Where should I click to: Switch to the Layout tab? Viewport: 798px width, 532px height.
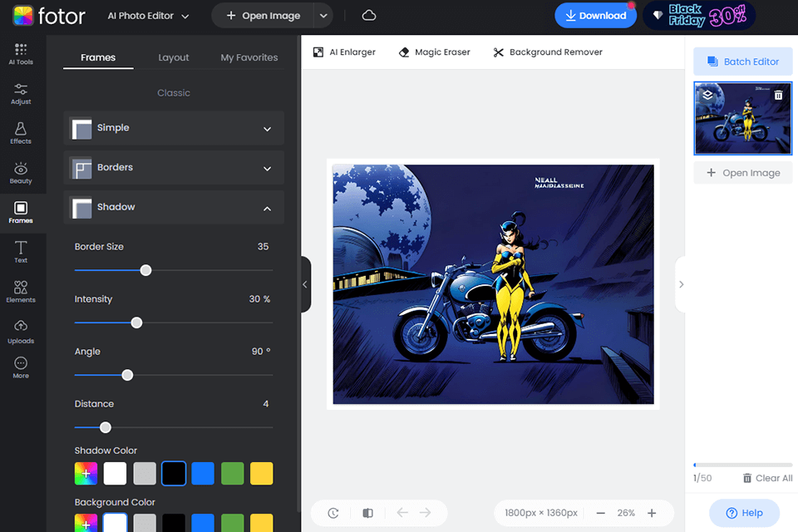pyautogui.click(x=174, y=57)
